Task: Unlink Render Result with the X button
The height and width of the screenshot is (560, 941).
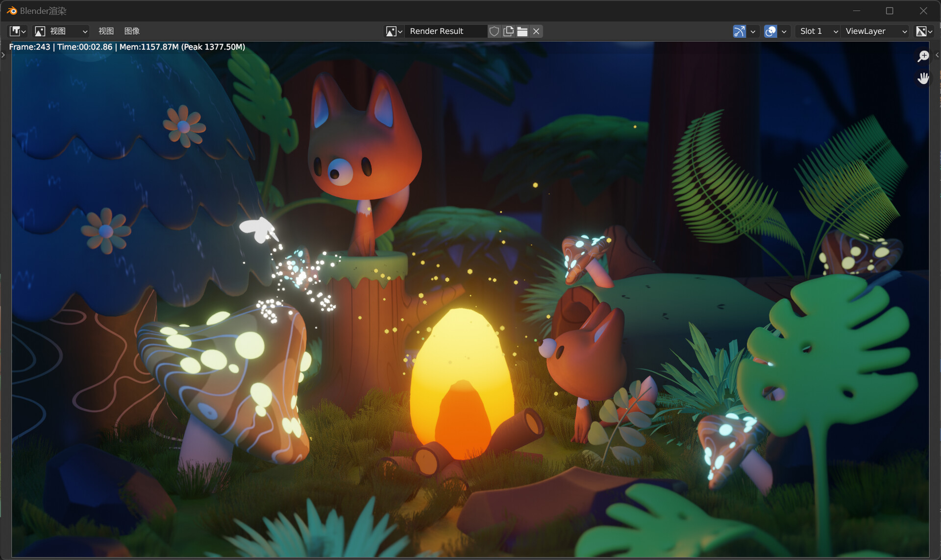Action: click(x=536, y=31)
